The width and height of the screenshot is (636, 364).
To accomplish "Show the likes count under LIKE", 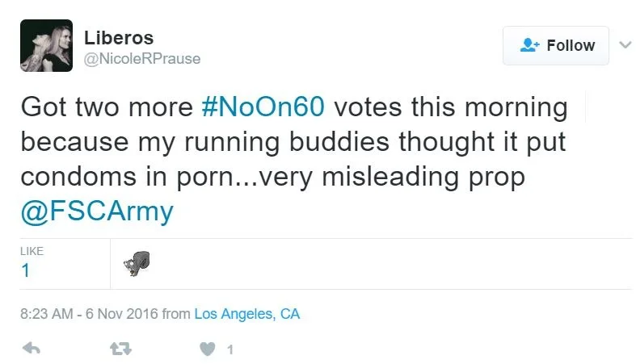I will tap(26, 270).
